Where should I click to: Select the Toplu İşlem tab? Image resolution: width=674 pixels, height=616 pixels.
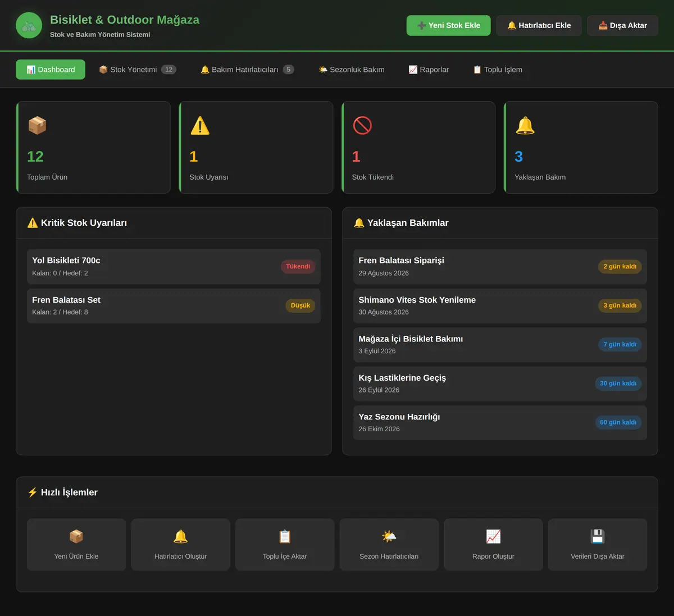click(x=498, y=70)
